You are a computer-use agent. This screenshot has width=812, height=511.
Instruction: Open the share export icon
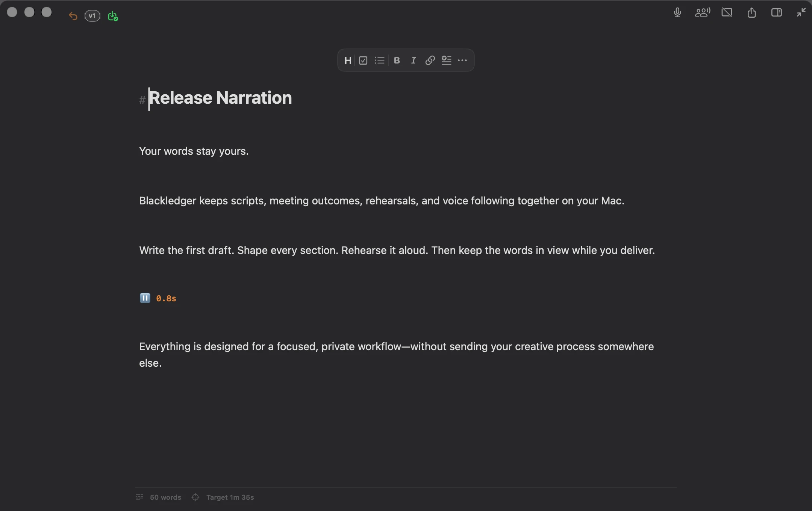[x=751, y=12]
